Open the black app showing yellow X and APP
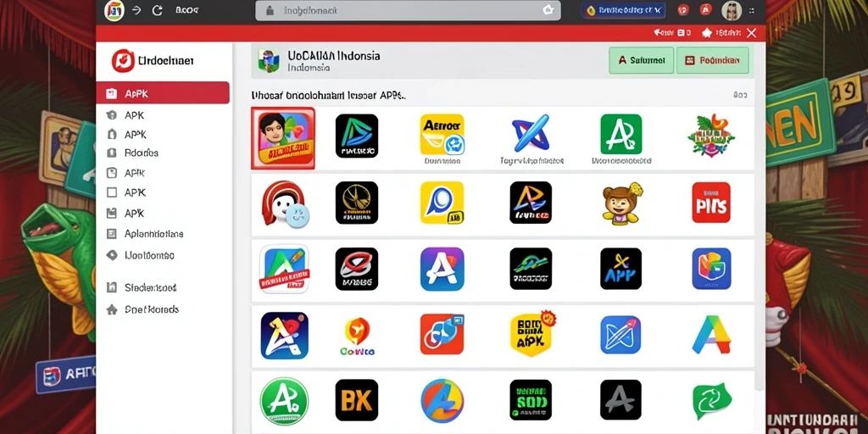 [621, 269]
